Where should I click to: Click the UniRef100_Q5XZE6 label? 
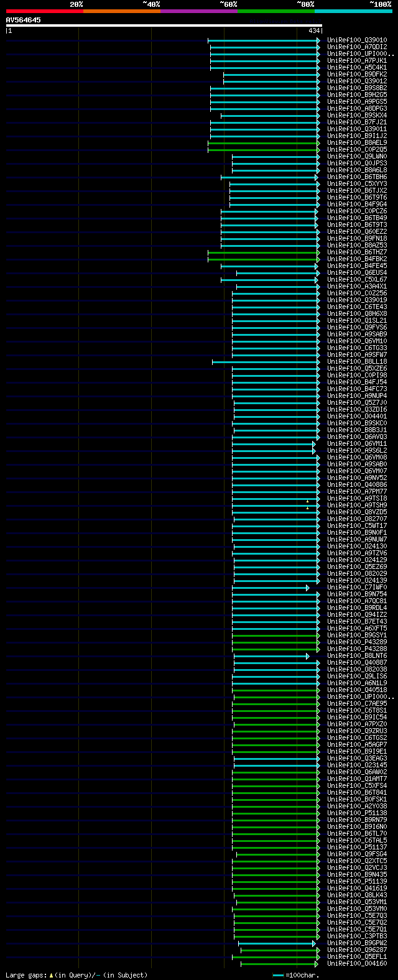point(357,369)
